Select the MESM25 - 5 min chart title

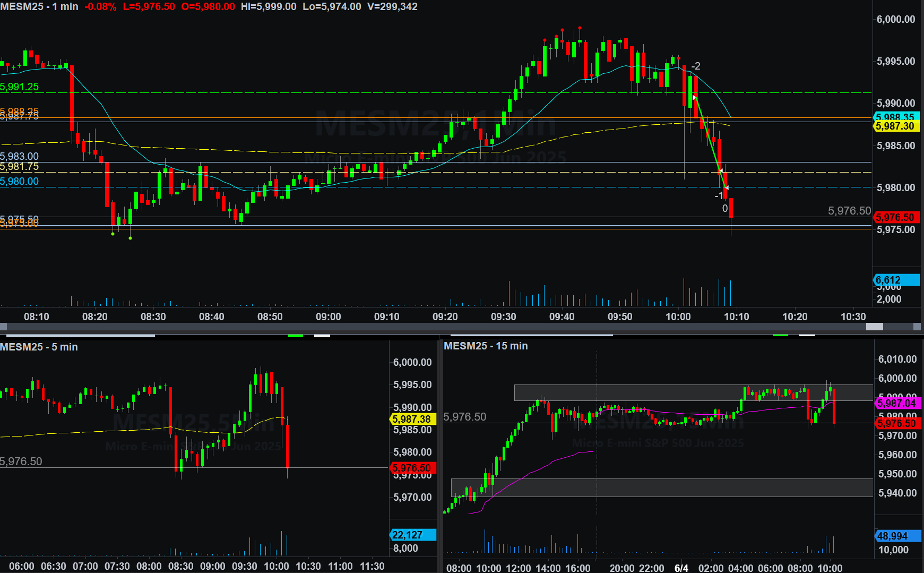(39, 347)
